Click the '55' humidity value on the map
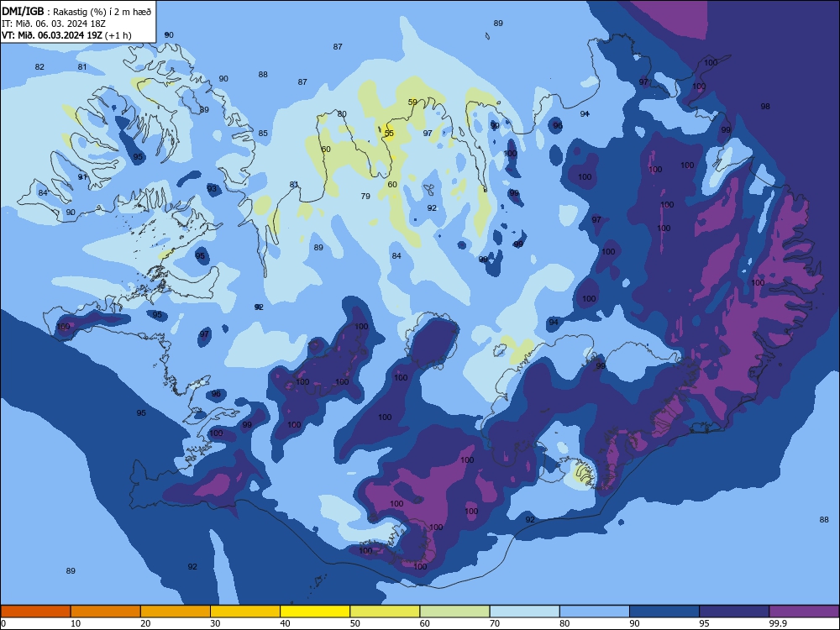This screenshot has width=840, height=630. pos(389,134)
